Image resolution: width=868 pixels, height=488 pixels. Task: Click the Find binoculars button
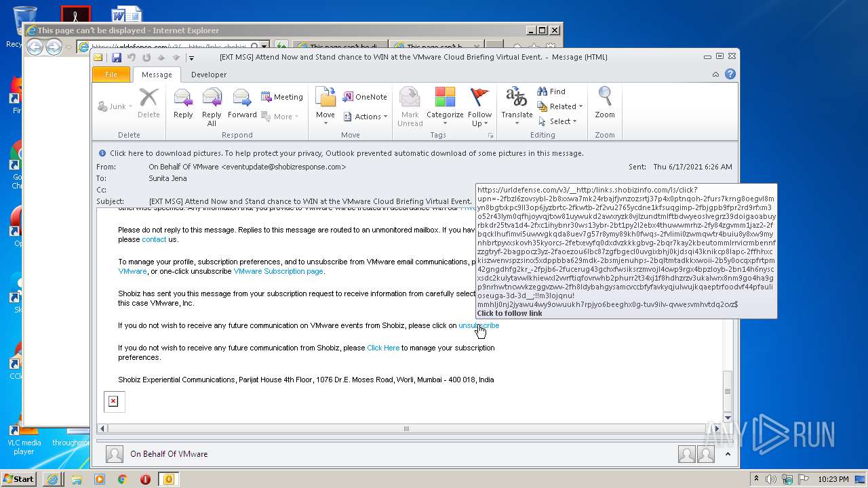click(551, 91)
